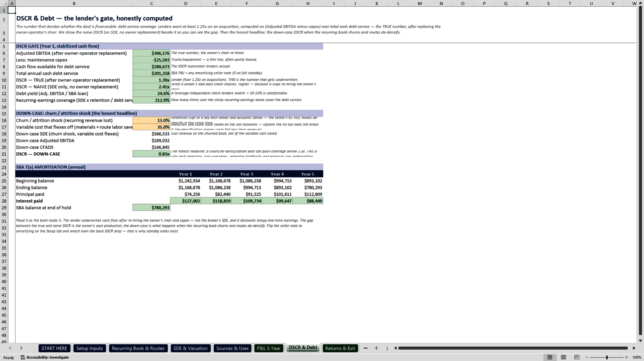
Task: Select Adjusted EBITDA value $306,176
Action: click(x=152, y=53)
